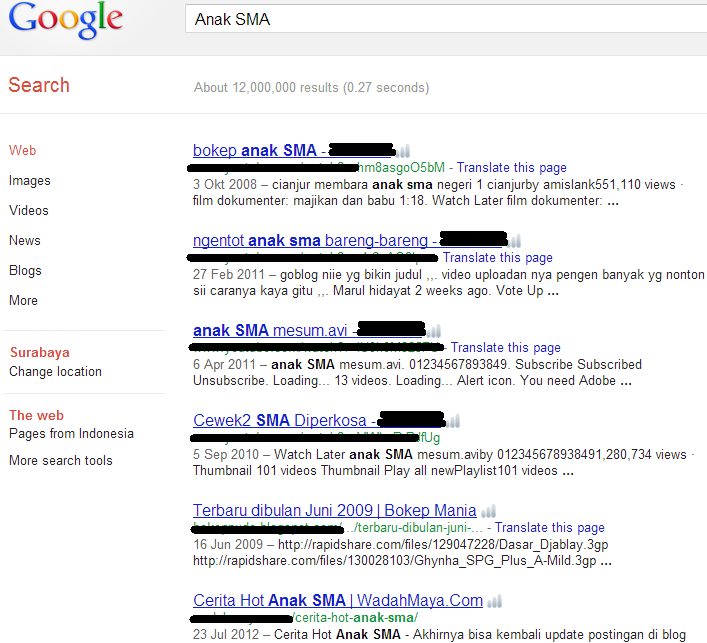Click the bar-chart icon beside the WadahMaya.Com result
This screenshot has width=707, height=643.
pyautogui.click(x=495, y=601)
